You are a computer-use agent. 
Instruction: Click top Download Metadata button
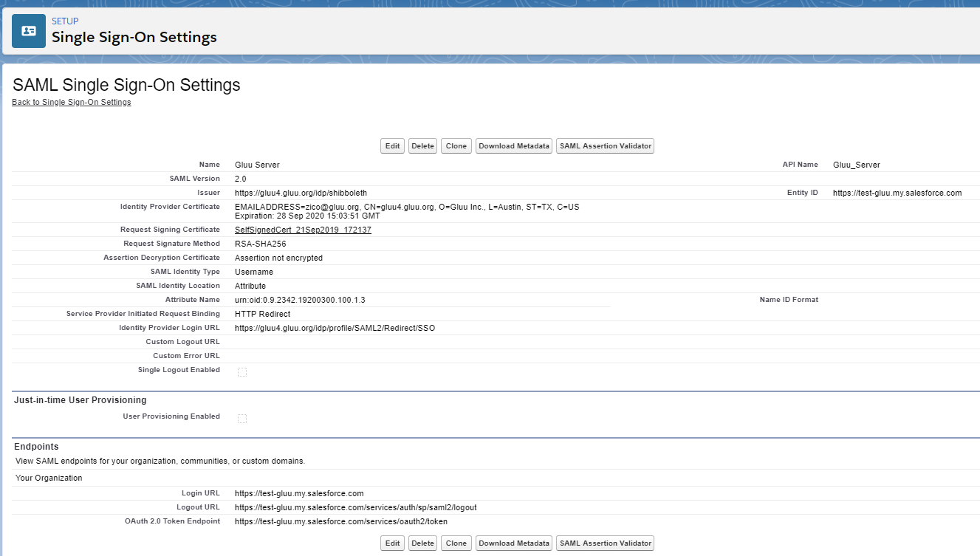[x=514, y=146]
